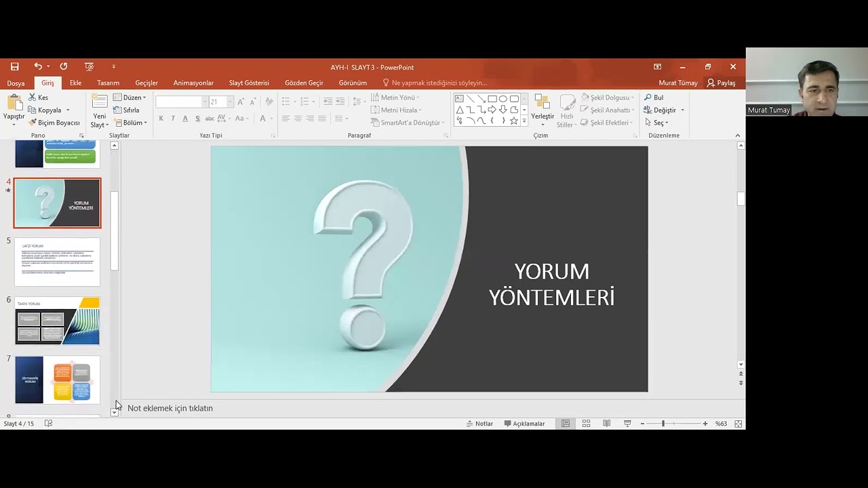The image size is (868, 488).
Task: Select the triangle shape in gallery
Action: (459, 109)
